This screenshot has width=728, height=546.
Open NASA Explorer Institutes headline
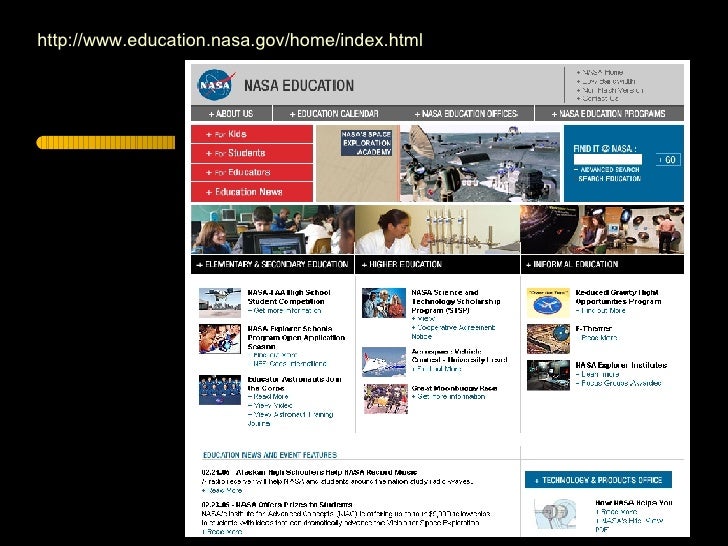[x=621, y=365]
